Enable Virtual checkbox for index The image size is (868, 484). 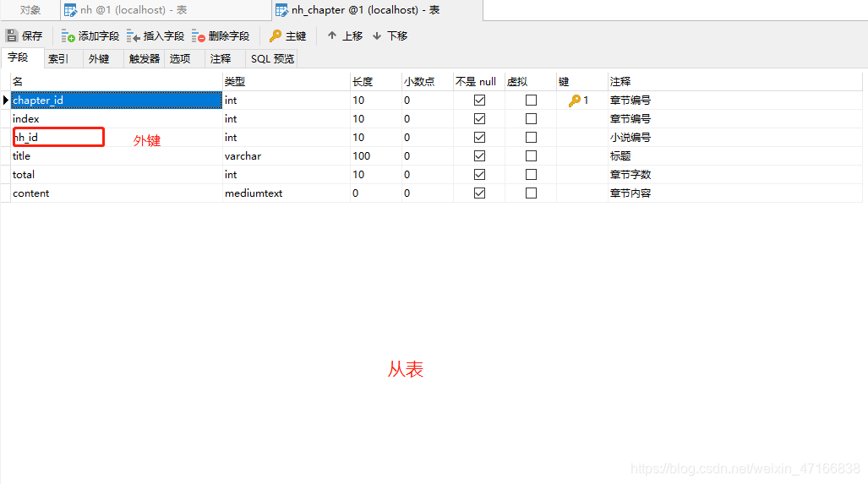531,119
